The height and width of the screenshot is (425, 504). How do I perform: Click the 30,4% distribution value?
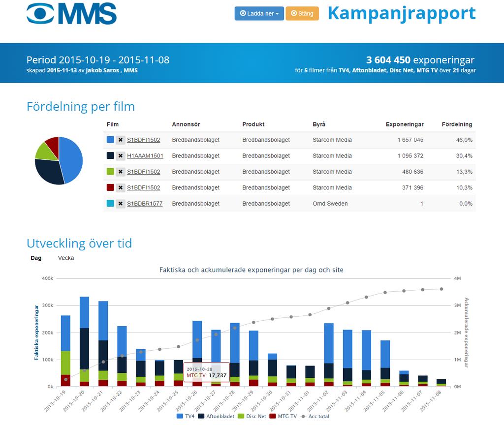point(464,156)
